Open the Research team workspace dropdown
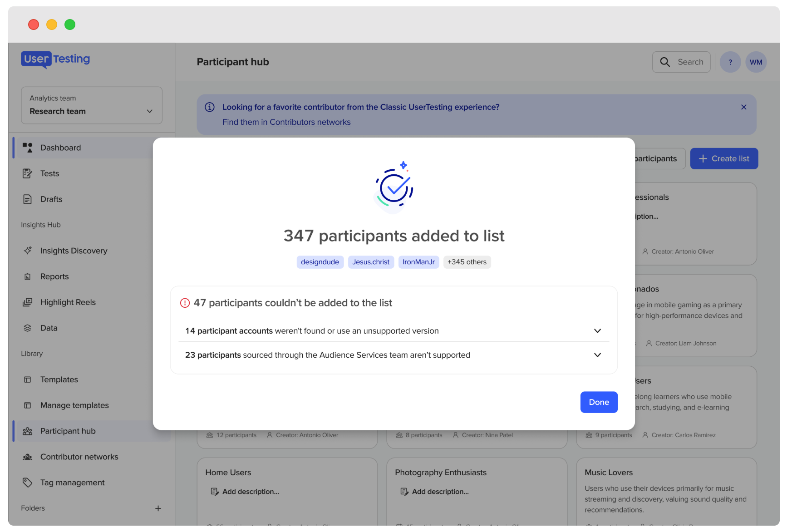This screenshot has width=787, height=532. 92,105
